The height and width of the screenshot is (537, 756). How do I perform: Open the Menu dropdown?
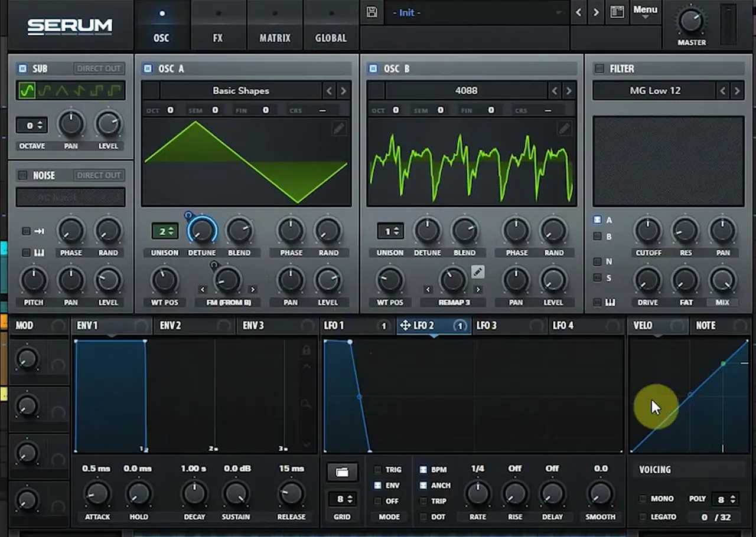point(645,12)
